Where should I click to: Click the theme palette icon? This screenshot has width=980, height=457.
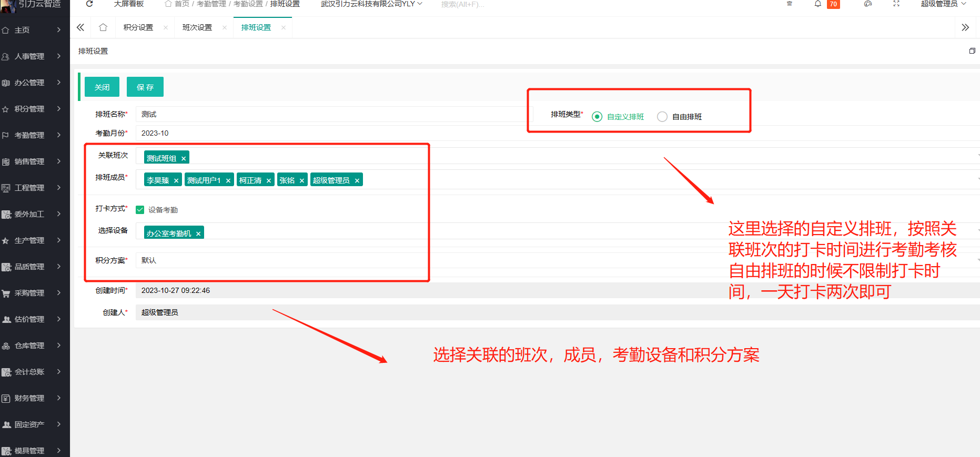pos(868,4)
